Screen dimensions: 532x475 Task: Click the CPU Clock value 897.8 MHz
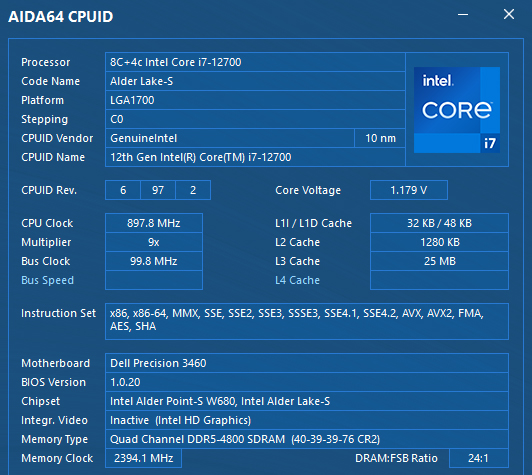[154, 223]
